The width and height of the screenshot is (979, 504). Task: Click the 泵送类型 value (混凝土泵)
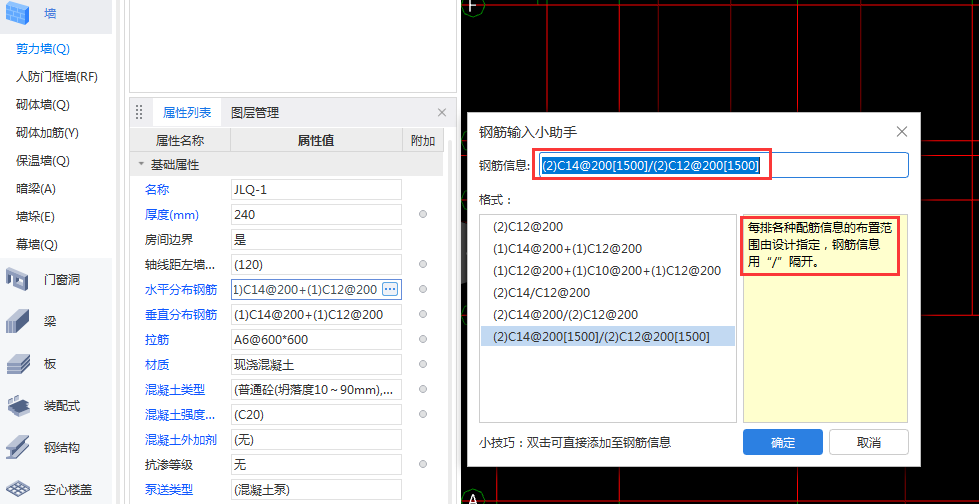click(316, 489)
